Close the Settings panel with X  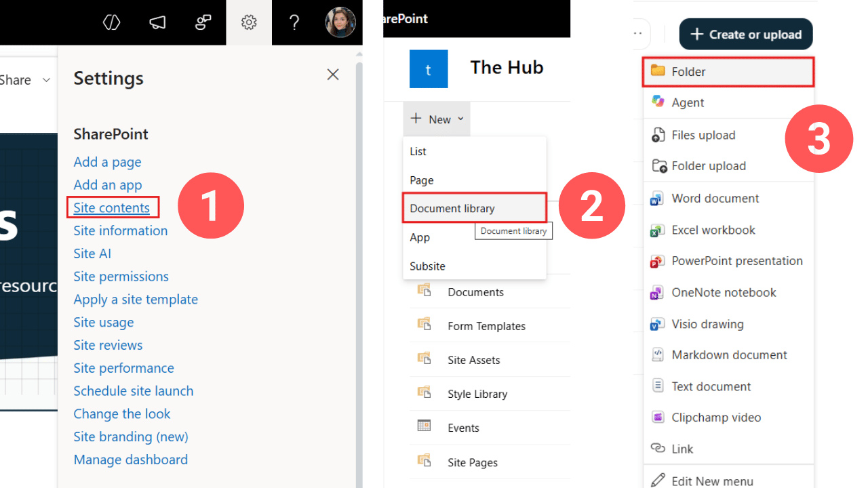pos(333,75)
